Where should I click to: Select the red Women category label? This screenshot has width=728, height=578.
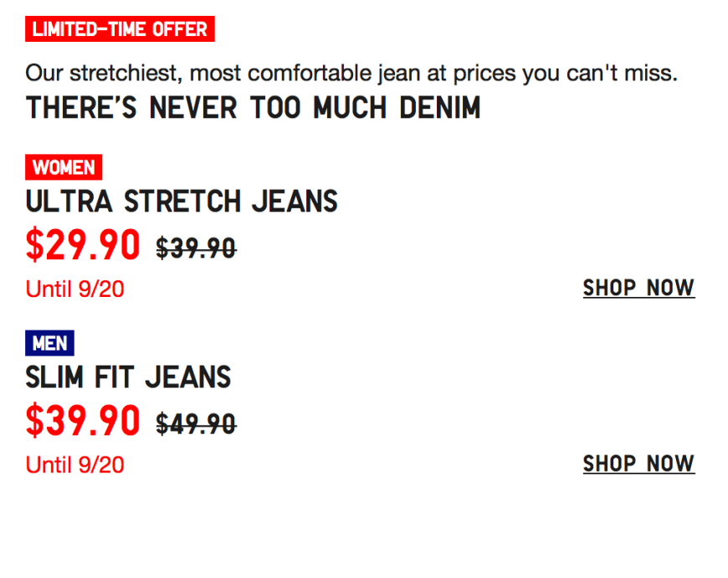64,167
